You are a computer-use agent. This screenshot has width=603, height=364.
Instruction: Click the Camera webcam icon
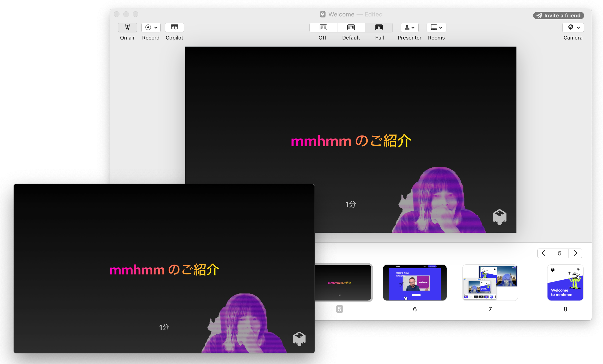[x=571, y=28]
